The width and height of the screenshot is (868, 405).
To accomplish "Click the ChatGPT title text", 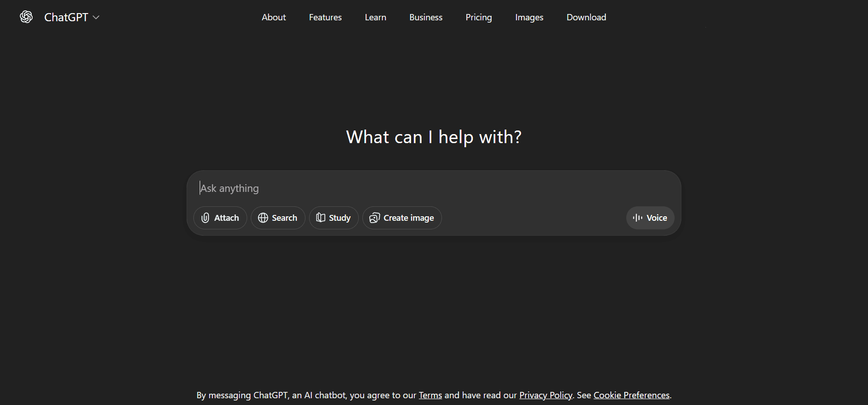I will click(66, 17).
